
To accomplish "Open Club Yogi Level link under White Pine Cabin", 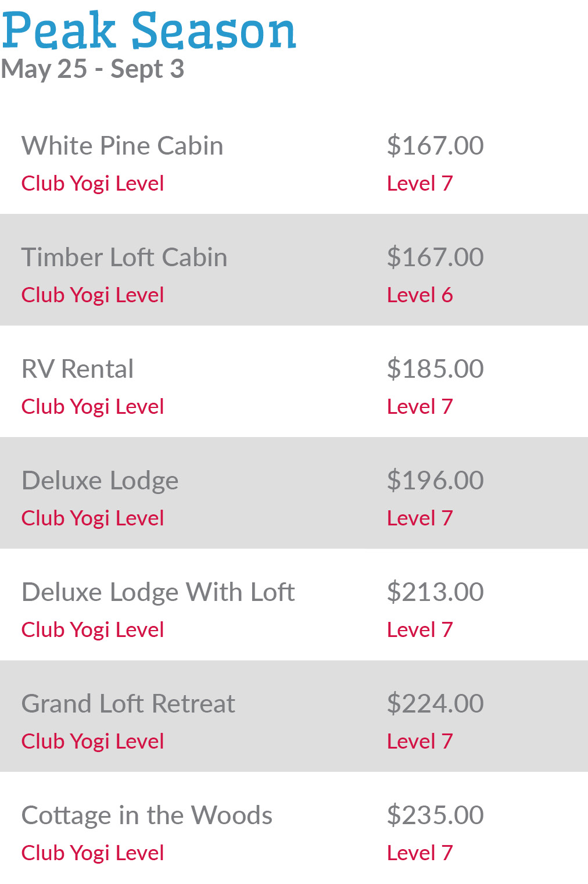I will (92, 184).
